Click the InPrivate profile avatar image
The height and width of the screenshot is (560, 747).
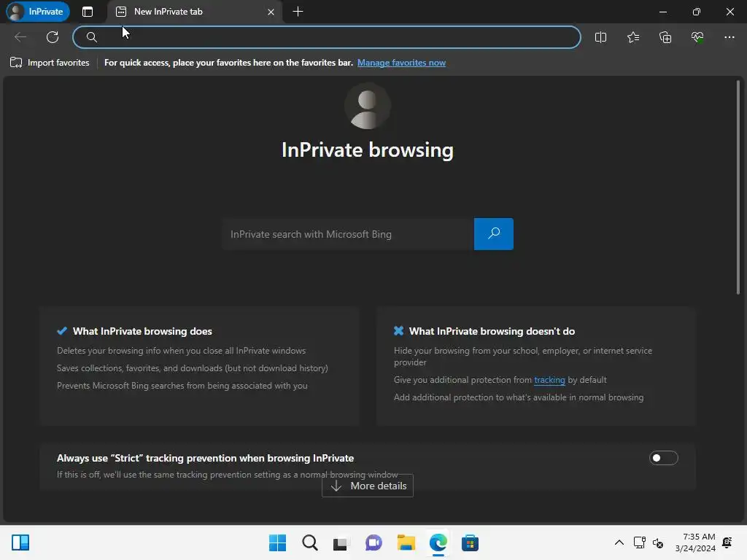point(368,106)
